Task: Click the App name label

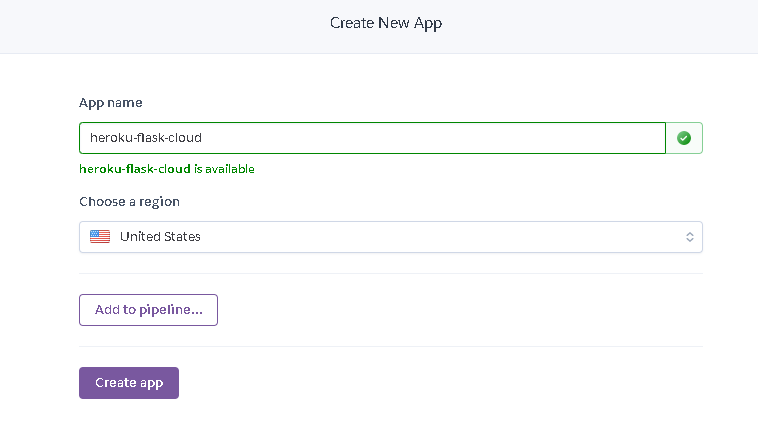Action: (111, 103)
